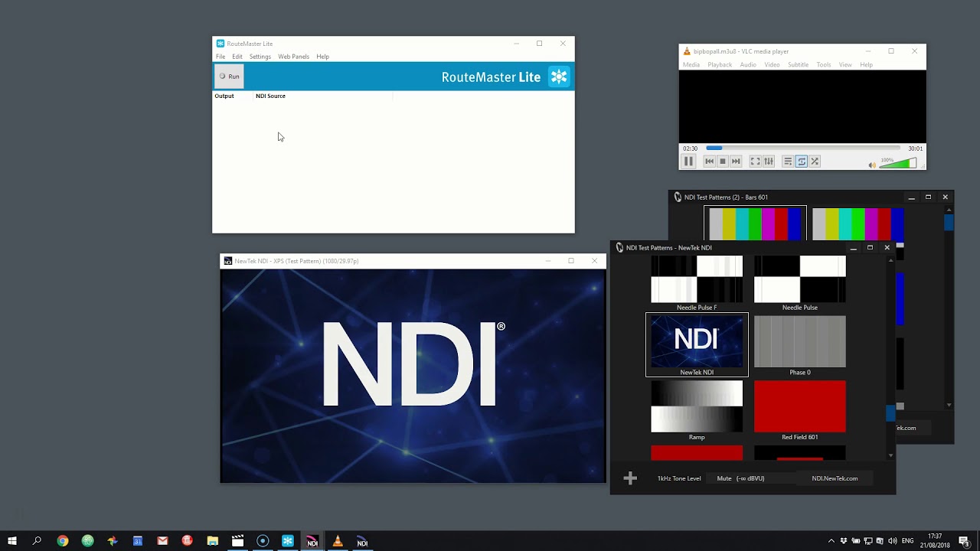Click the plus add icon in NDI Test Patterns
The width and height of the screenshot is (980, 551).
coord(630,478)
